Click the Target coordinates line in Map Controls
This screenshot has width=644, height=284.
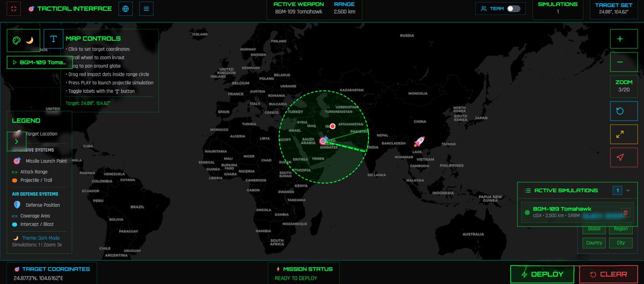pyautogui.click(x=88, y=103)
